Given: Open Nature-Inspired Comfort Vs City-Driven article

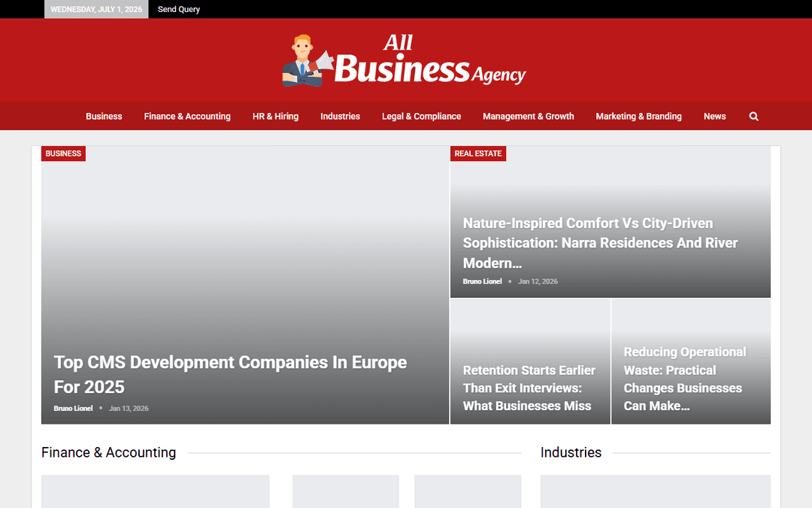Looking at the screenshot, I should coord(600,243).
